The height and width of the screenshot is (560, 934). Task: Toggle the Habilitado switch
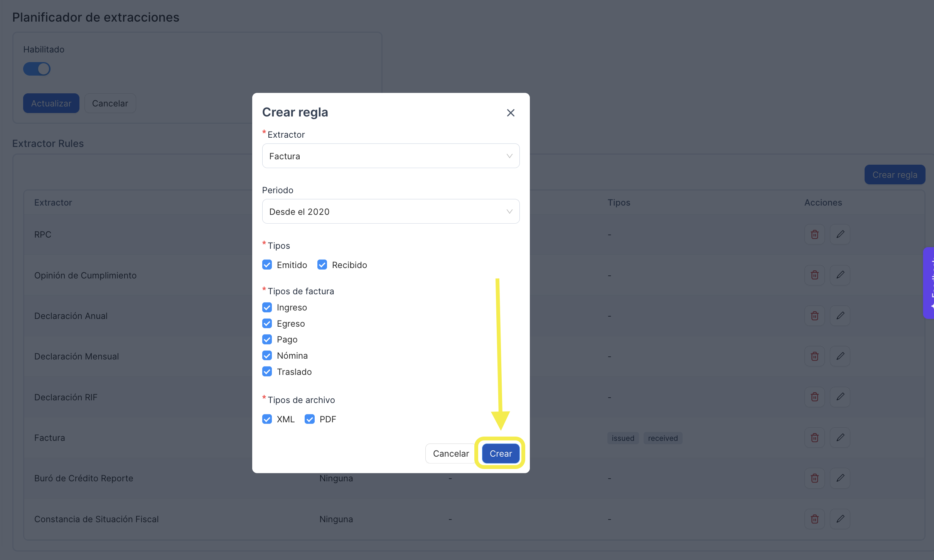click(37, 69)
